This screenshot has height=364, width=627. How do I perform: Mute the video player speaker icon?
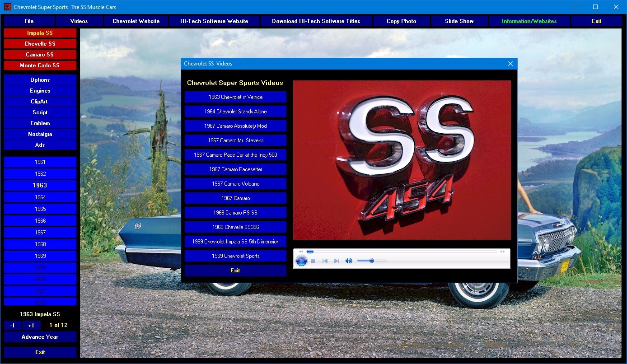tap(349, 261)
